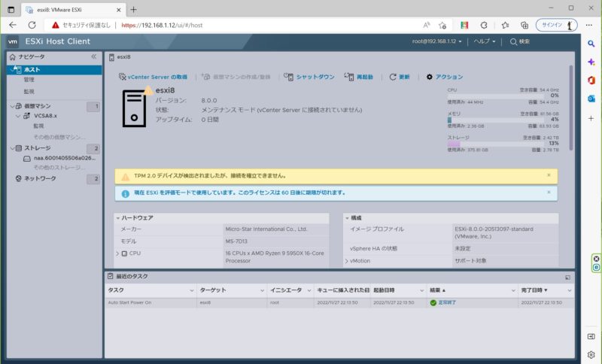Viewport: 602px width, 364px height.
Task: Open a new browser tab
Action: (x=133, y=10)
